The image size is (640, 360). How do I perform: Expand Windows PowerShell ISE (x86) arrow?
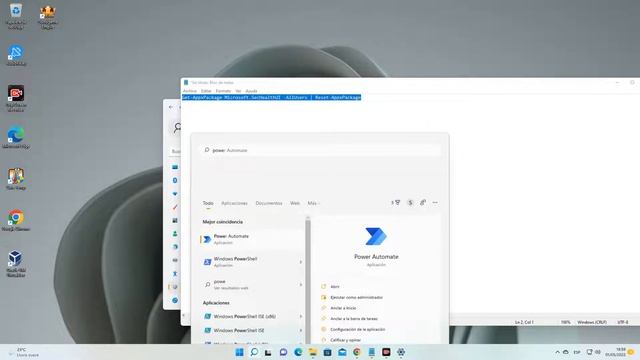pos(301,316)
